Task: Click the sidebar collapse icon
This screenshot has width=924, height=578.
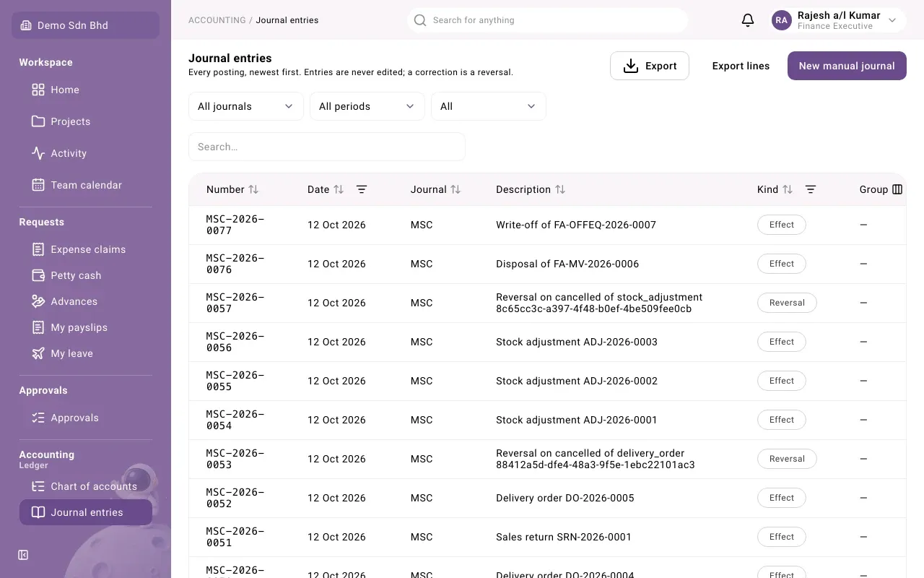Action: [x=23, y=555]
